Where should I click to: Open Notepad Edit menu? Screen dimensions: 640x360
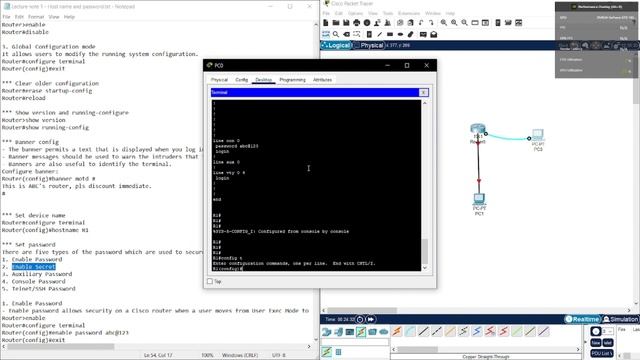(19, 17)
